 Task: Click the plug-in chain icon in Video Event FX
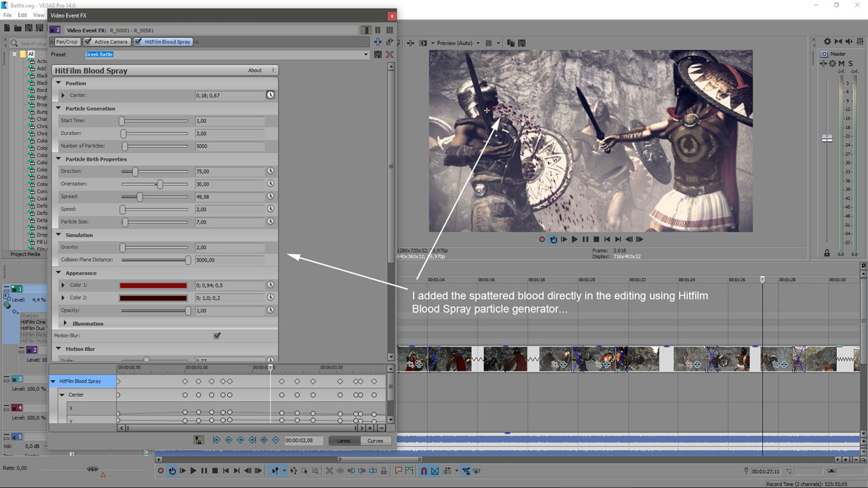[x=378, y=42]
